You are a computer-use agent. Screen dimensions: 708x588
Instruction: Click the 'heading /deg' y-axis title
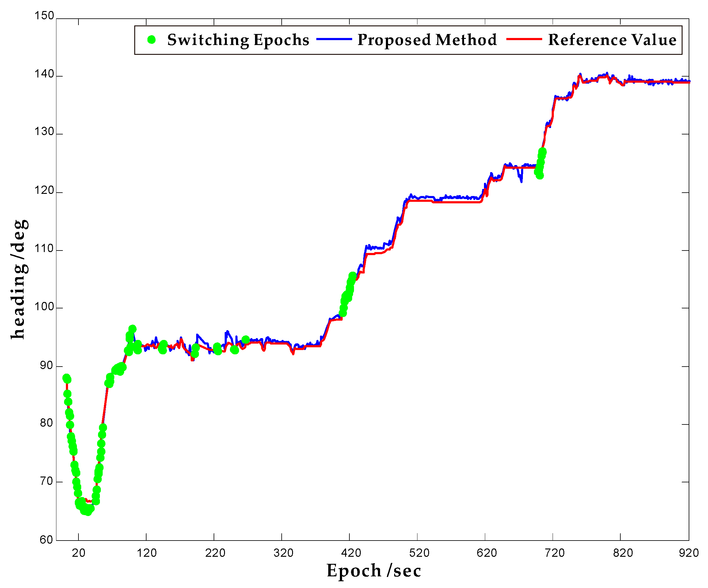point(19,279)
